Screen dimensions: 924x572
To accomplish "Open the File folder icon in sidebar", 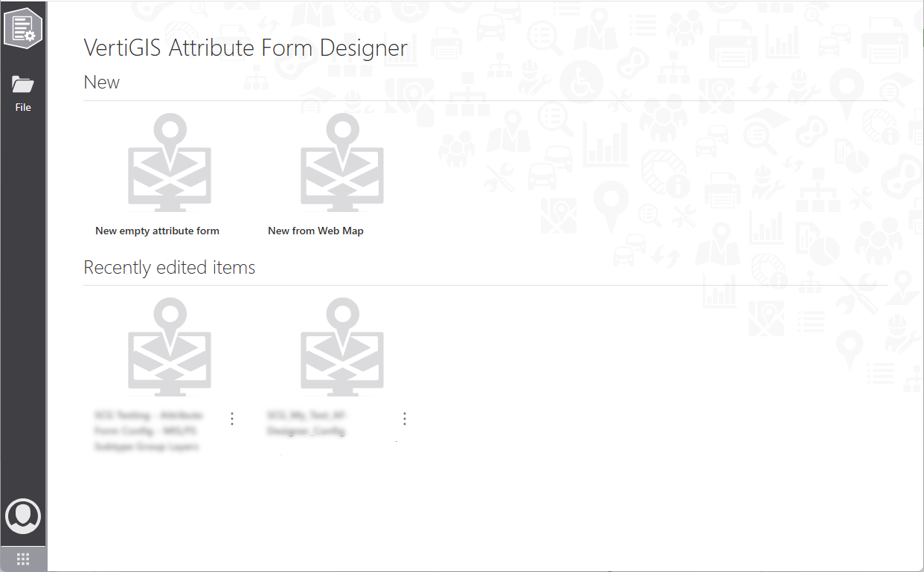I will pos(23,84).
